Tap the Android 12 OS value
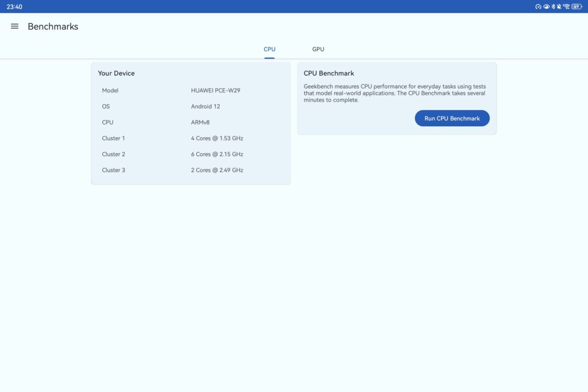588x392 pixels. click(206, 107)
